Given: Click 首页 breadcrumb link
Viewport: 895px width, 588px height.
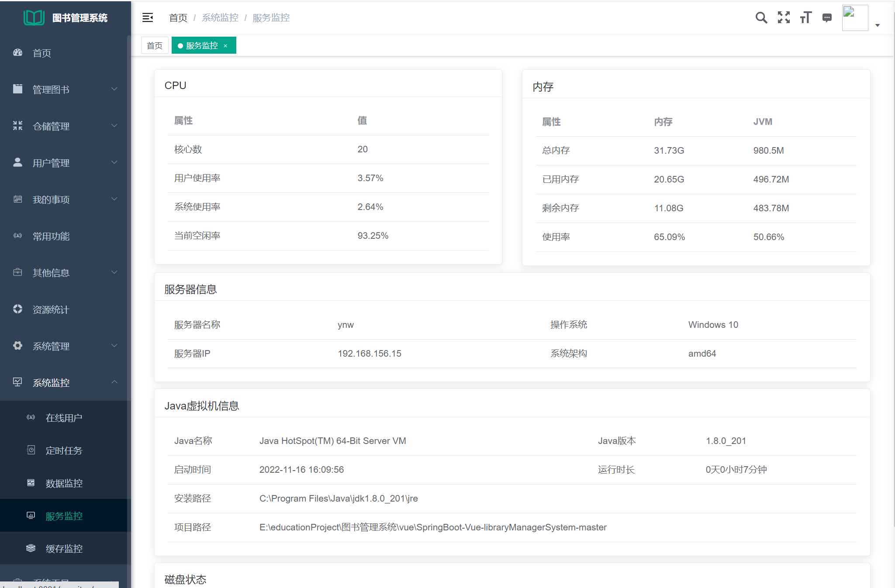Looking at the screenshot, I should point(178,17).
